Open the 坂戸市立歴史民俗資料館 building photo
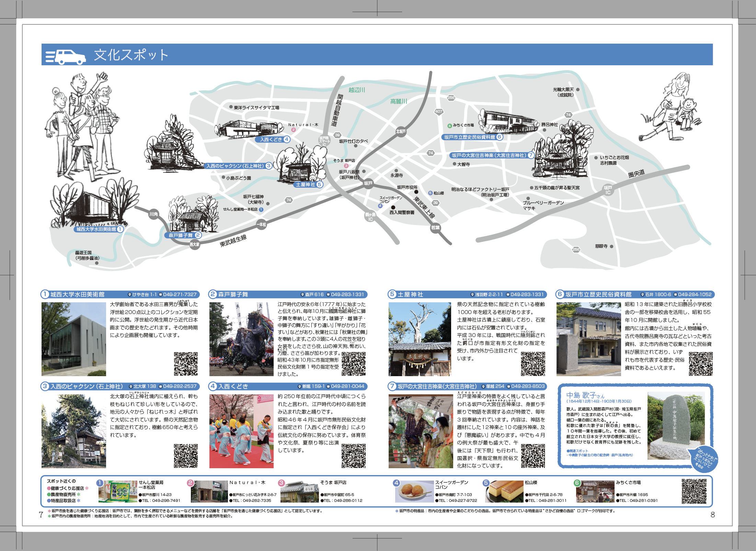756x551 pixels. point(589,339)
